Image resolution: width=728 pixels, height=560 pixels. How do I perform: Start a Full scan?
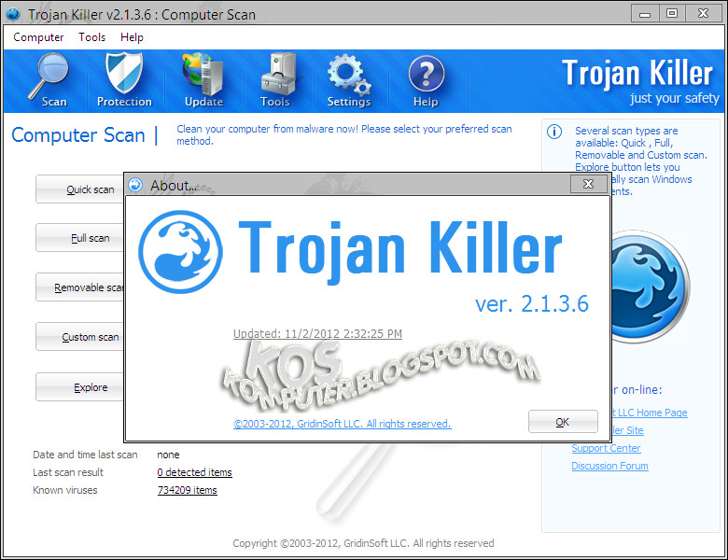[x=80, y=238]
